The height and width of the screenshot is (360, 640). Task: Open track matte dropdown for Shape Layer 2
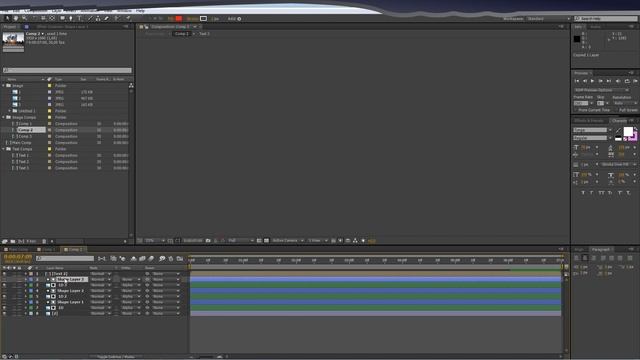(131, 291)
